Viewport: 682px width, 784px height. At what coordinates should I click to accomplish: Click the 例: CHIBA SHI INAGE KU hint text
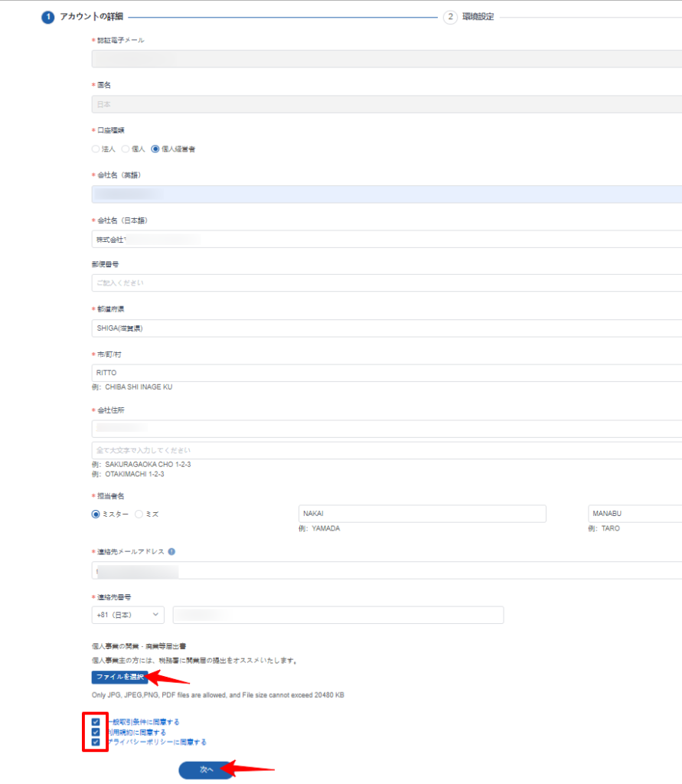click(132, 387)
